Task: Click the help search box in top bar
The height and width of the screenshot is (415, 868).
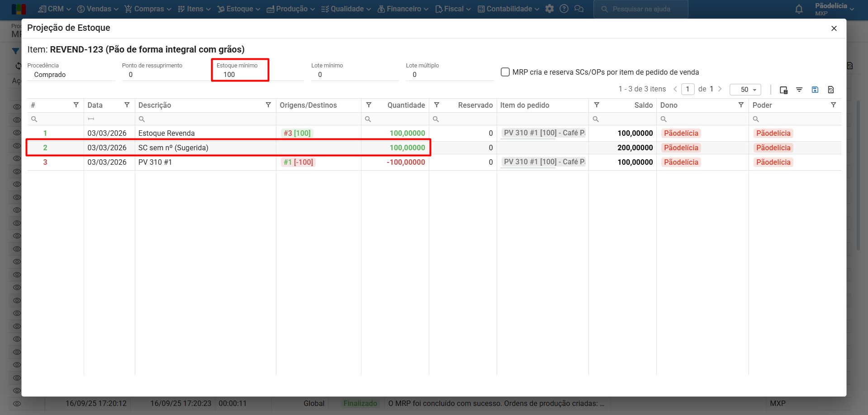Action: [640, 9]
